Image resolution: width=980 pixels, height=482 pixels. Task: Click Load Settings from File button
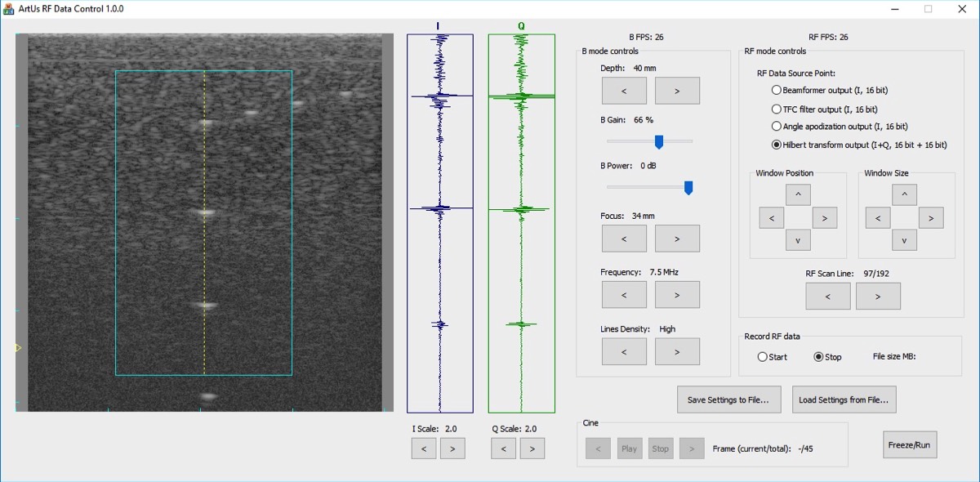point(844,399)
